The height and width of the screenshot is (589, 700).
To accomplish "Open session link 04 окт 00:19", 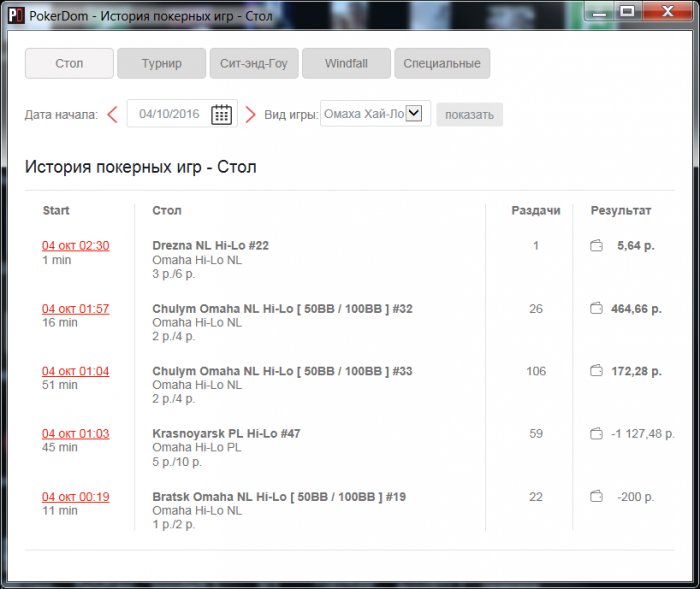I will (75, 497).
